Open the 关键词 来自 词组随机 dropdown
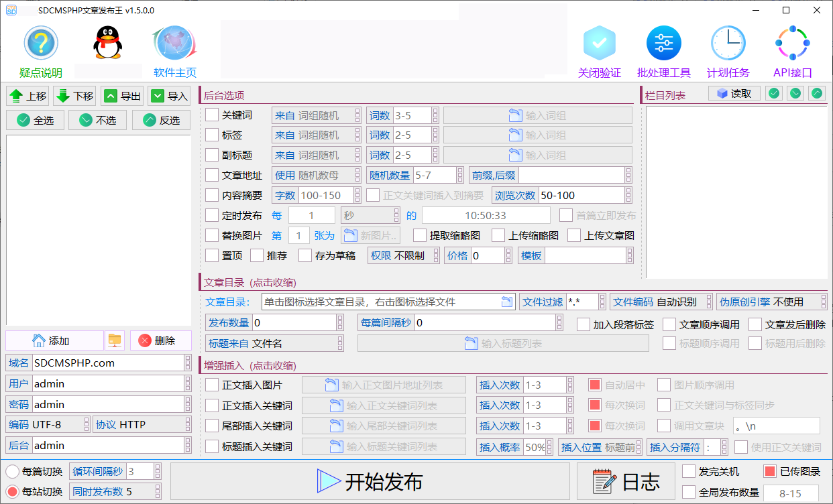Viewport: 833px width, 504px height. tap(317, 115)
